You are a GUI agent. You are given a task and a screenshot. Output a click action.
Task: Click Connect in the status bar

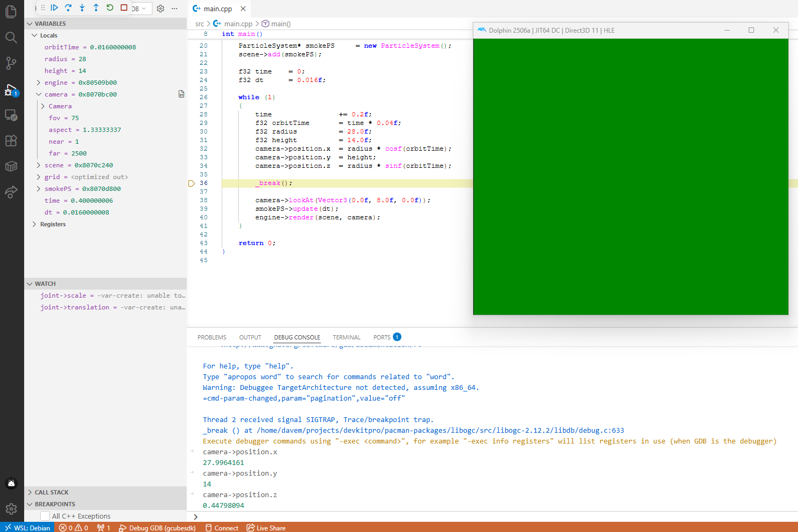(x=222, y=527)
